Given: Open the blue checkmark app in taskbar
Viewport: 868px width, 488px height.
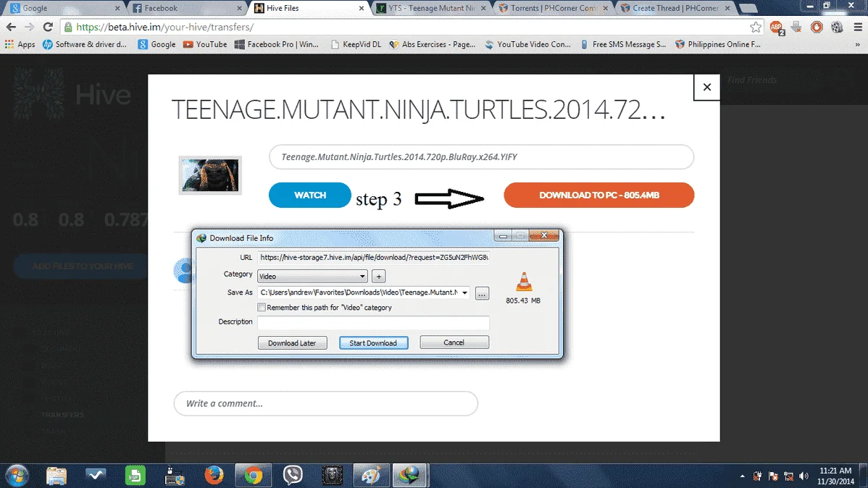Looking at the screenshot, I should coord(96,475).
